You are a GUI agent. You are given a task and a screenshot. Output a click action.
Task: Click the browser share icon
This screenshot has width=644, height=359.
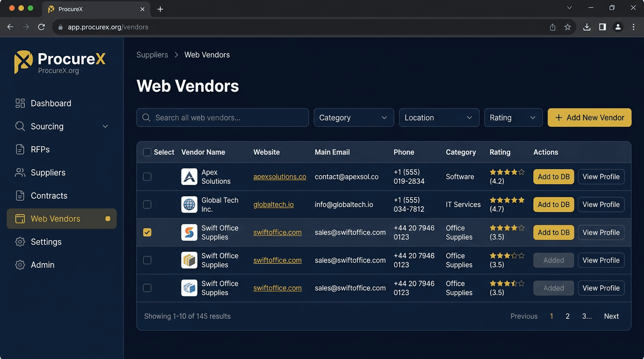coord(553,27)
